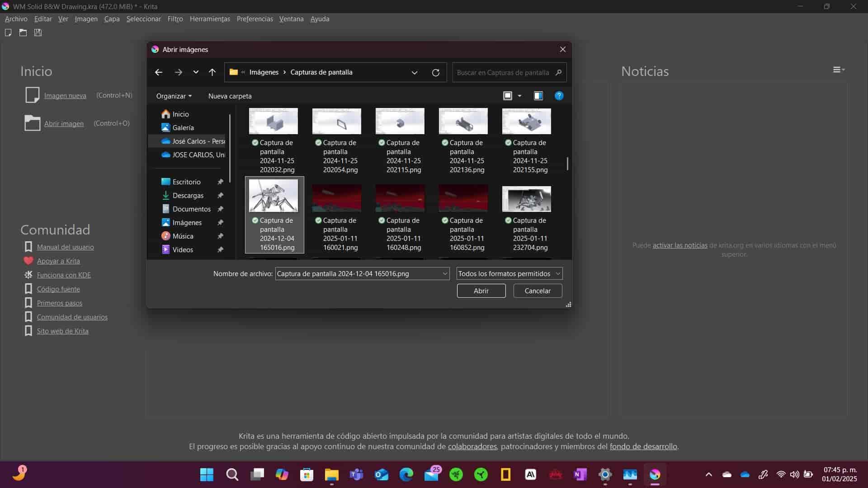Open the Herramientas menu
868x488 pixels.
coord(210,19)
